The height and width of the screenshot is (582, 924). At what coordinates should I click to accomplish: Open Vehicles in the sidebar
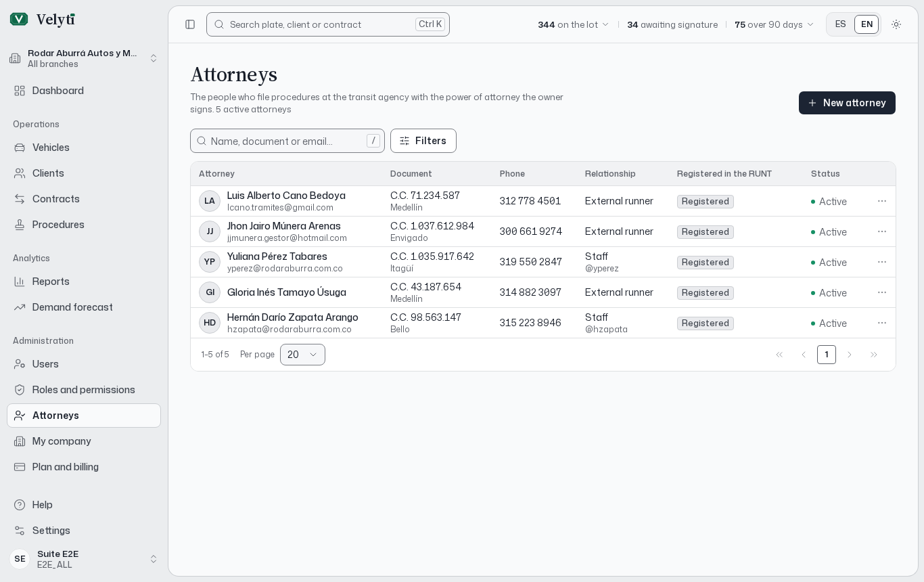point(84,148)
